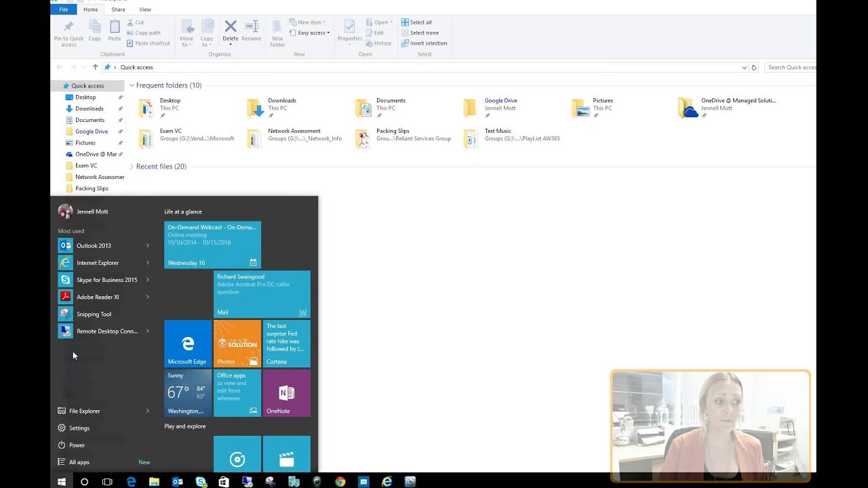Click the Windows Start button
The height and width of the screenshot is (488, 868).
point(62,482)
